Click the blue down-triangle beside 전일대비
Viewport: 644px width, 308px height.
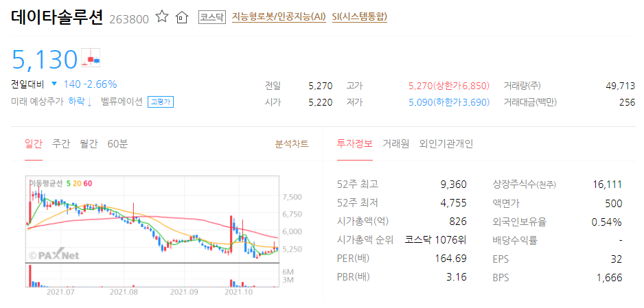[x=54, y=84]
